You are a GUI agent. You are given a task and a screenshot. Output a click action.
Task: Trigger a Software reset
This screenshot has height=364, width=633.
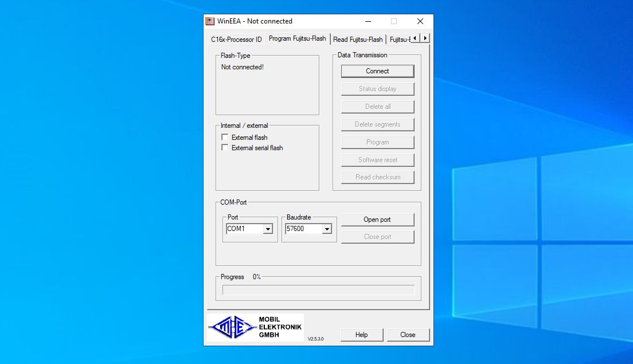point(377,159)
